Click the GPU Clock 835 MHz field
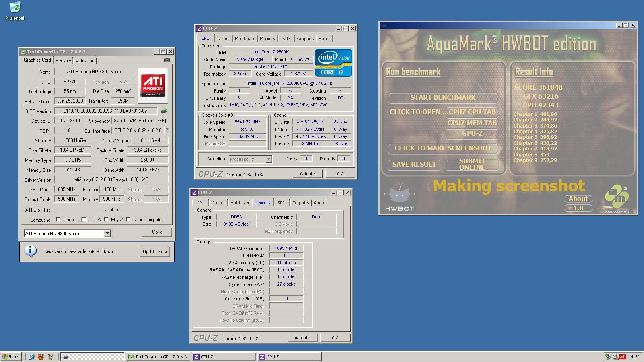The image size is (644, 362). click(x=67, y=189)
